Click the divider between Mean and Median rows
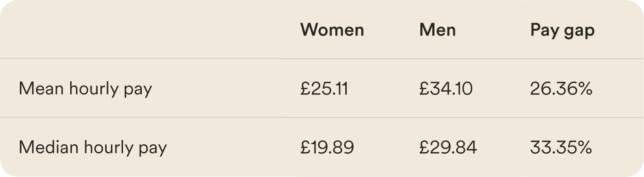 tap(322, 117)
